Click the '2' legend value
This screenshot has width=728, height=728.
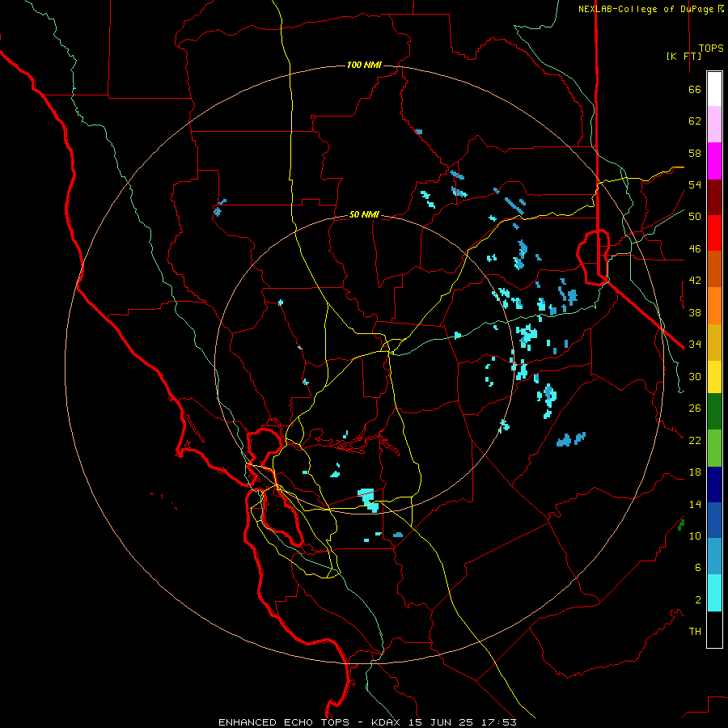click(x=698, y=599)
